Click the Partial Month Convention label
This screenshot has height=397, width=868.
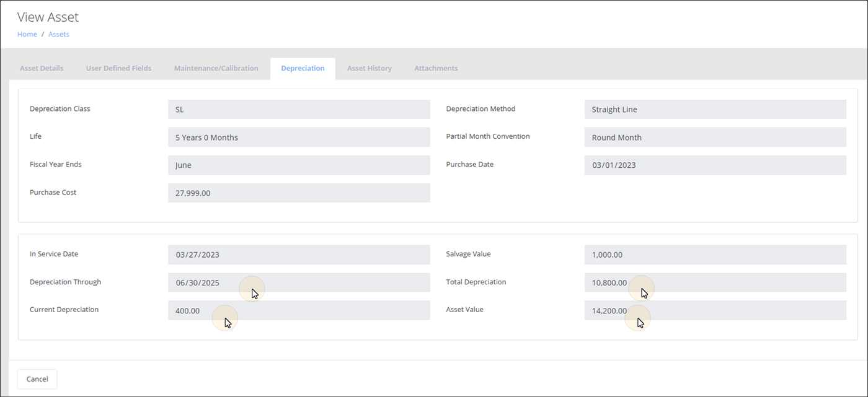pos(488,136)
